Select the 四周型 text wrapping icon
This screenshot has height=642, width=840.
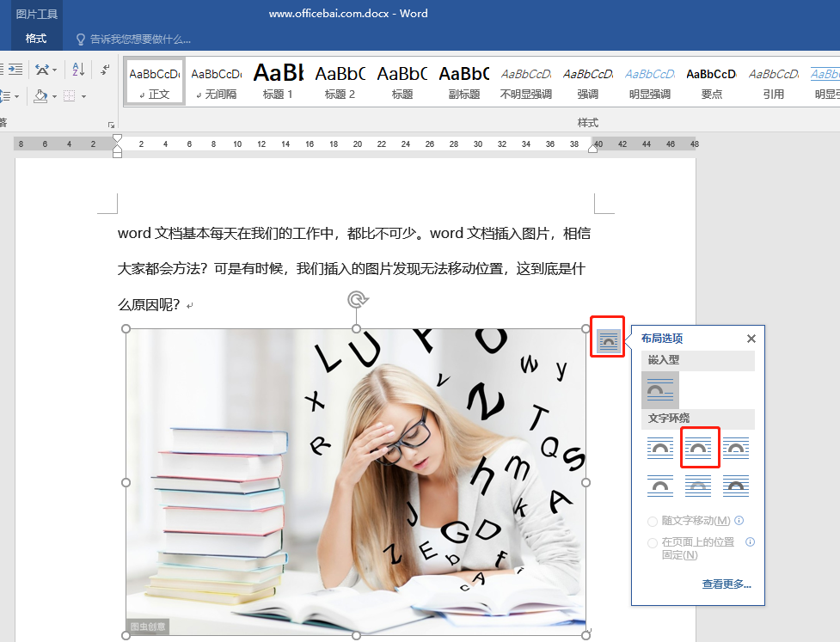coord(660,447)
